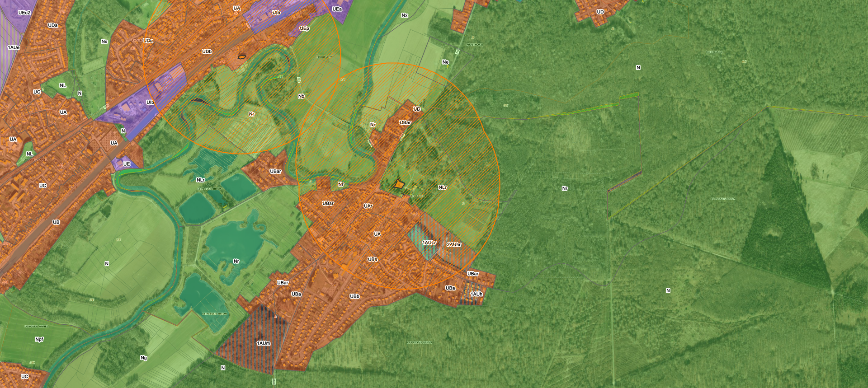This screenshot has width=868, height=388.
Task: Select the Nx zone label
Action: tap(405, 15)
